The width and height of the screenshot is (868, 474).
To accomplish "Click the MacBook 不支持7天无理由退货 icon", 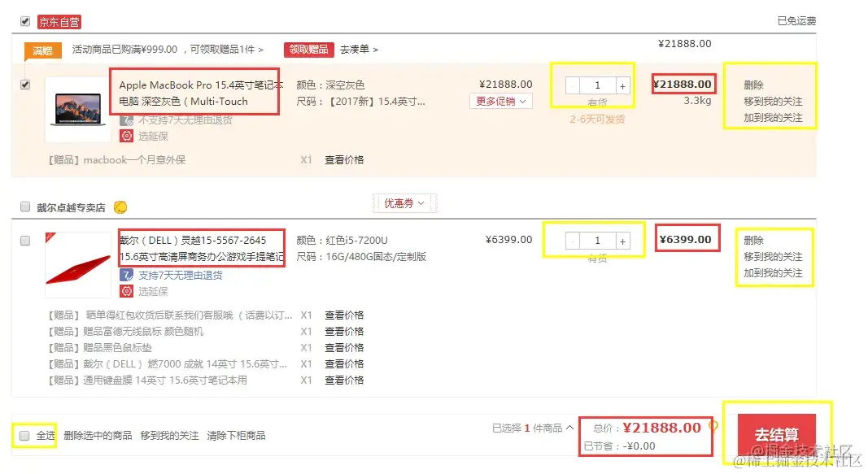I will (x=127, y=120).
